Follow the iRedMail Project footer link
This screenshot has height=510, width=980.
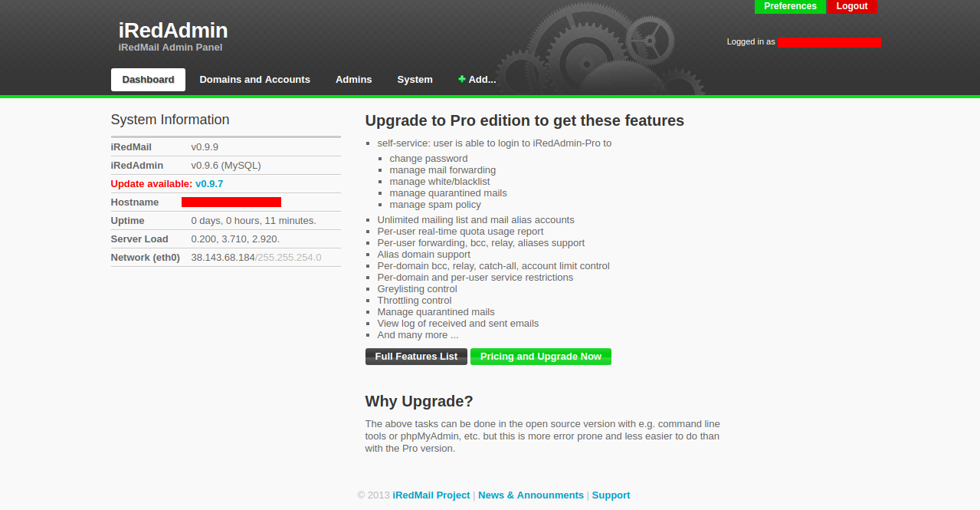click(431, 495)
